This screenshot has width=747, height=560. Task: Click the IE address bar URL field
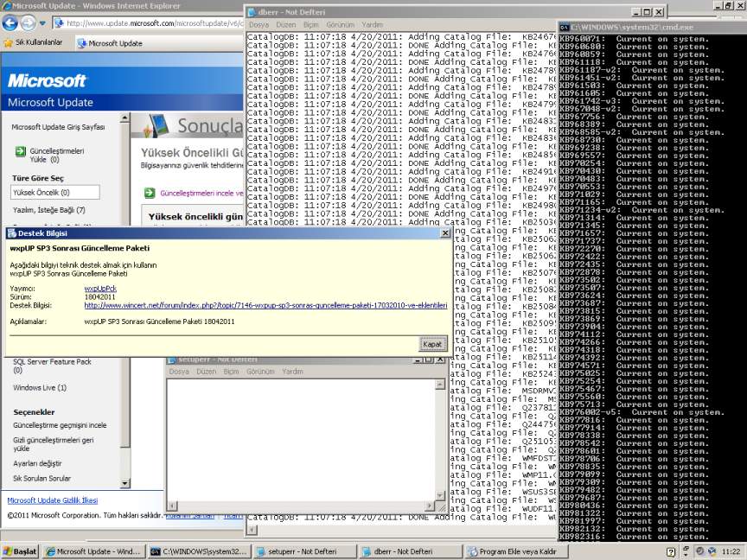tap(156, 23)
